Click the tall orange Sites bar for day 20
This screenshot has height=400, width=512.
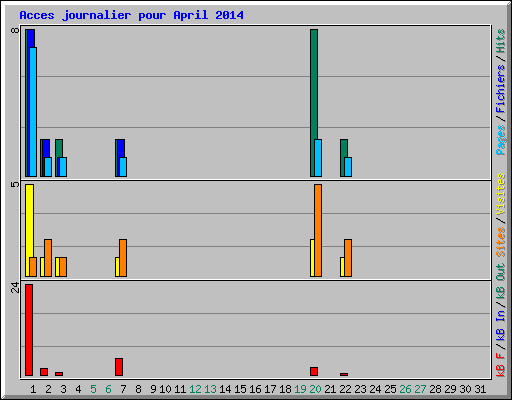[x=318, y=230]
